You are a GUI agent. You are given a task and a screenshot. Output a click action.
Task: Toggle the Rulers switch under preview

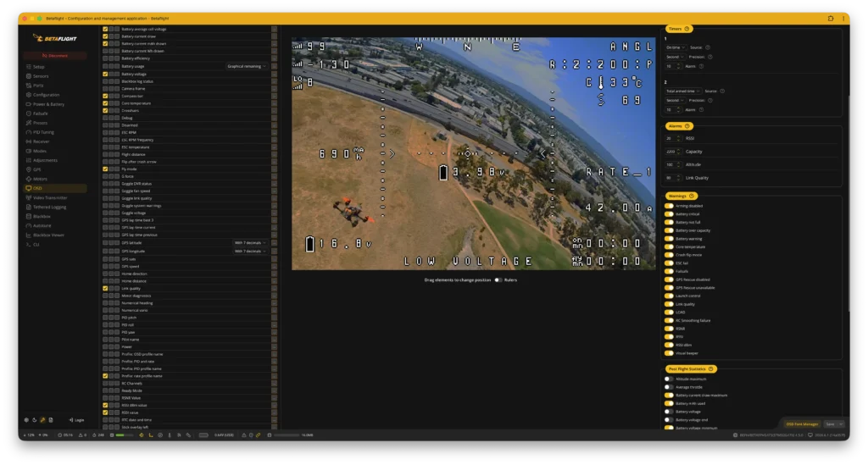(x=498, y=280)
